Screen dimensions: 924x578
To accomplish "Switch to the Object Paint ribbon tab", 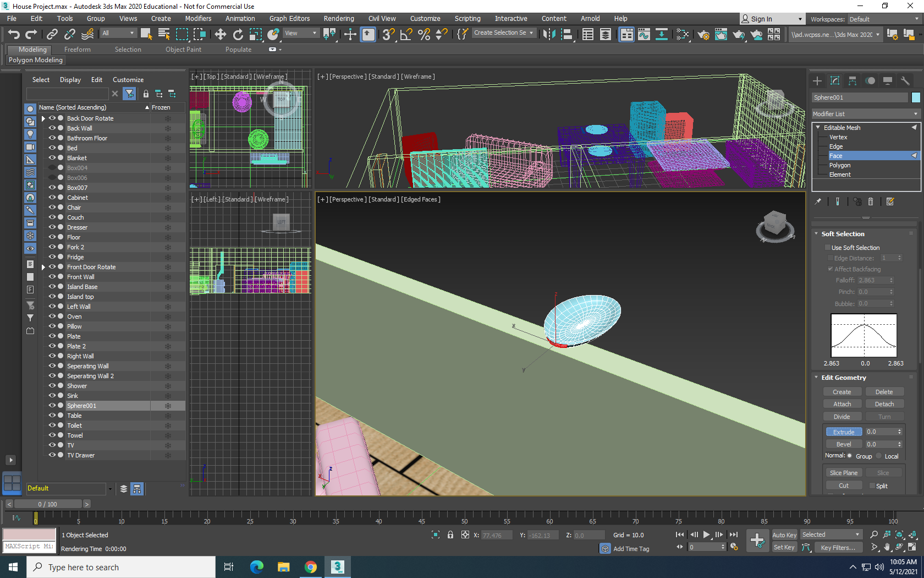I will tap(183, 50).
